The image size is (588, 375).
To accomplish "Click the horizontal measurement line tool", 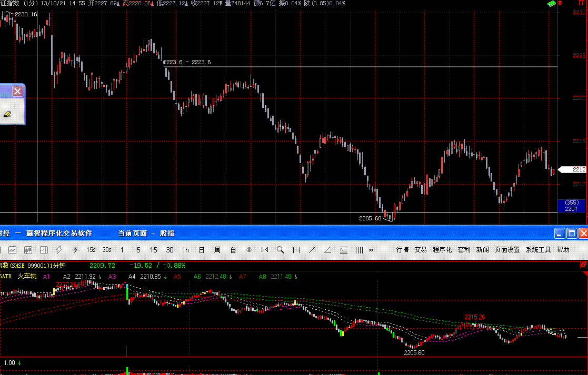I will tap(296, 250).
